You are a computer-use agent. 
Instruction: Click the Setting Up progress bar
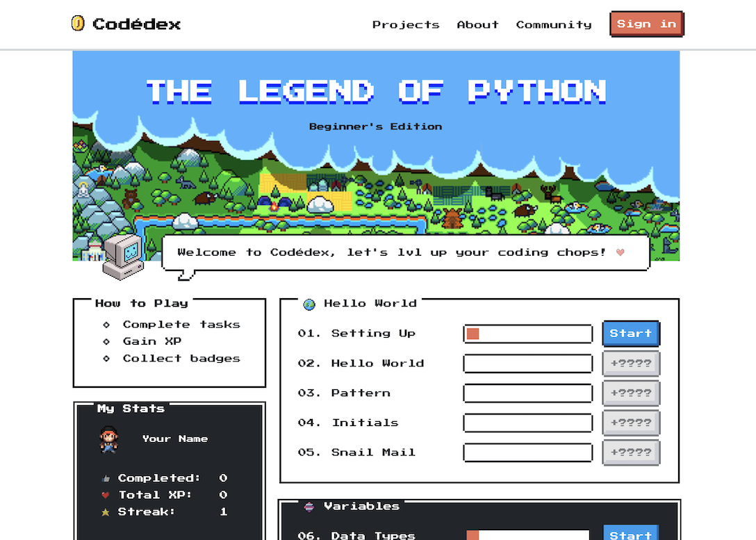(x=527, y=334)
